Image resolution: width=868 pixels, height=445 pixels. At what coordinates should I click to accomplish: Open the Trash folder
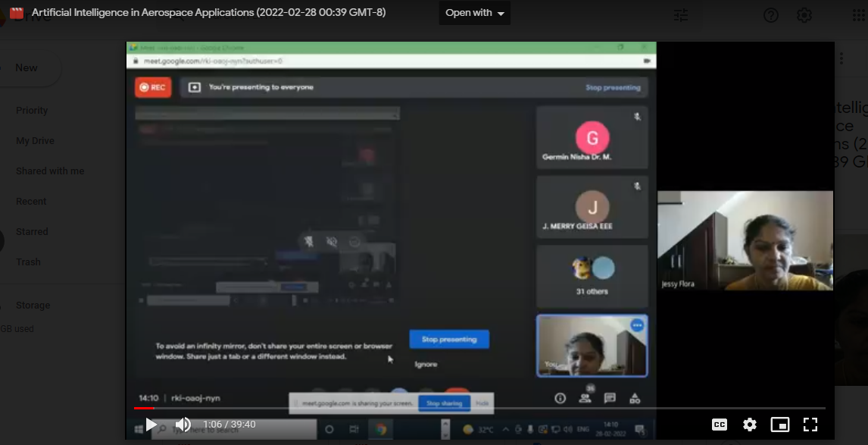[28, 262]
